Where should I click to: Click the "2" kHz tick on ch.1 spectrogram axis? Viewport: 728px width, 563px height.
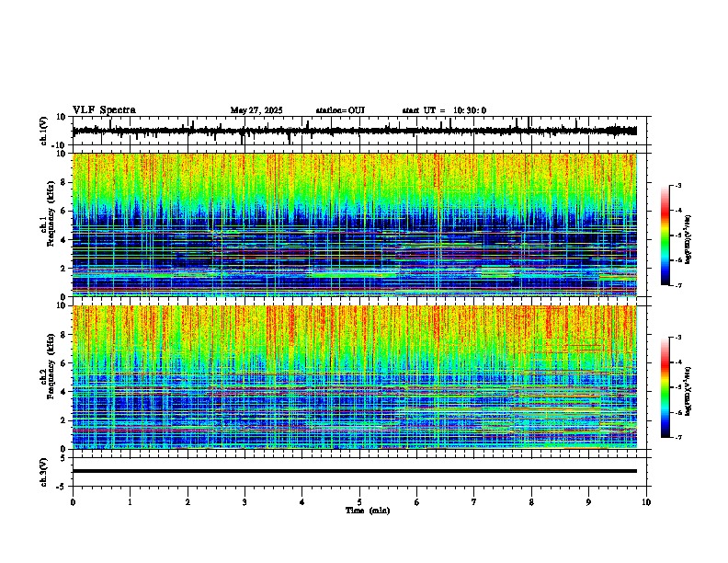coord(64,268)
